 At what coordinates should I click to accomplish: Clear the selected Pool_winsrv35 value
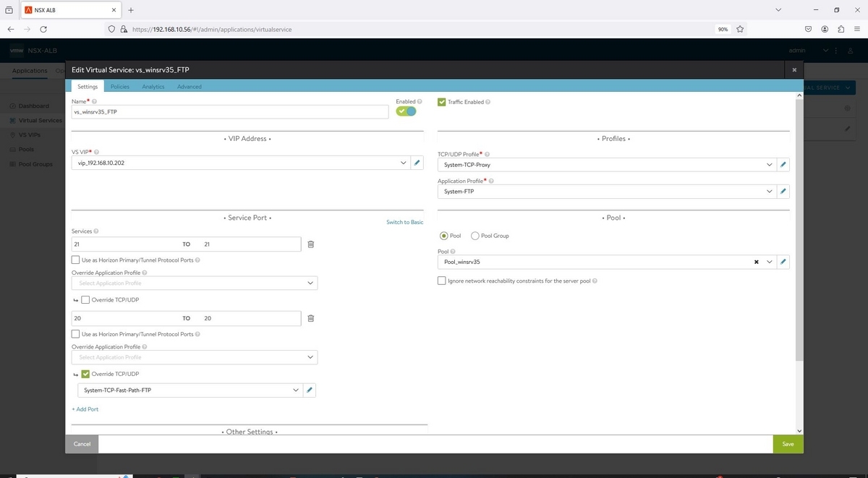[757, 262]
